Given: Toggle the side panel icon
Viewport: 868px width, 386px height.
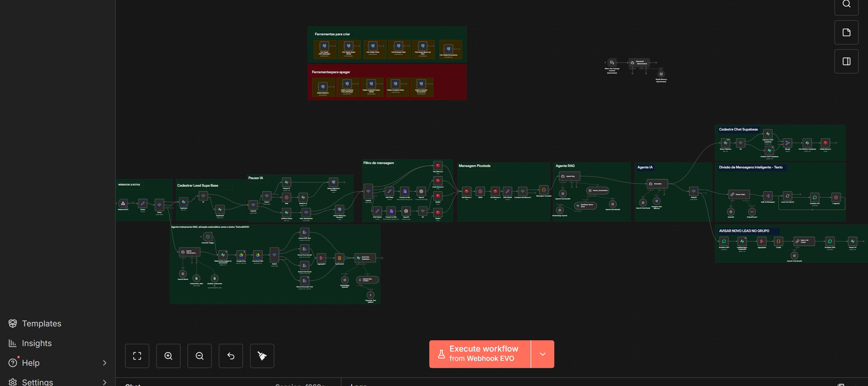Looking at the screenshot, I should [x=846, y=61].
